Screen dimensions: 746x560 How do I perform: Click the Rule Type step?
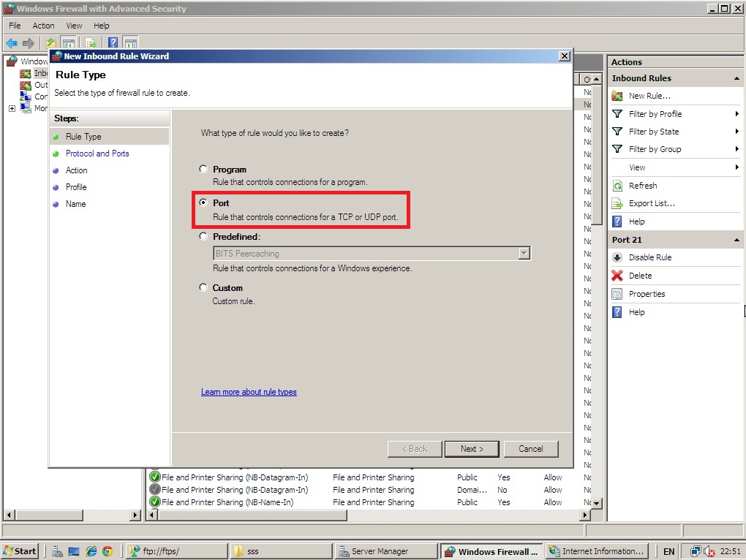83,137
